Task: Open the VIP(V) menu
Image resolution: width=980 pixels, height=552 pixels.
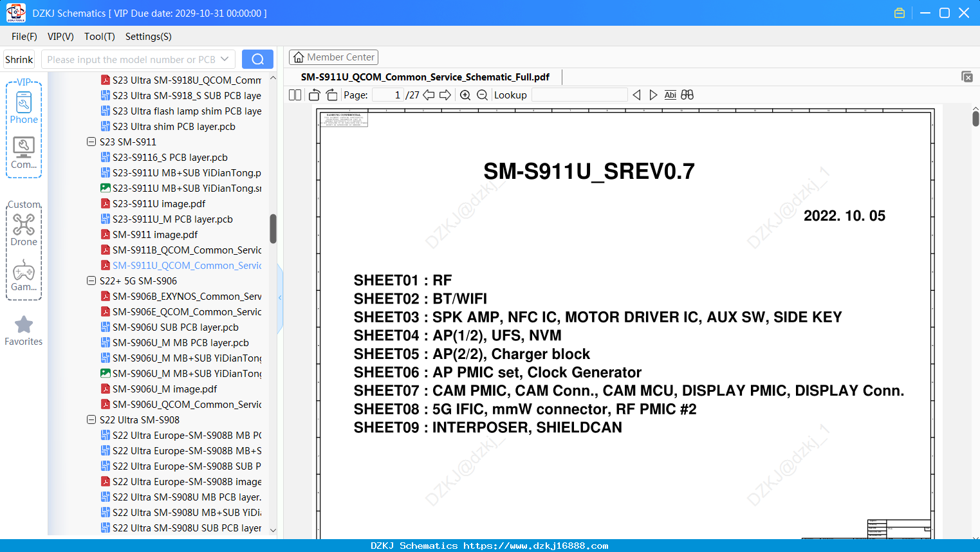Action: 60,37
